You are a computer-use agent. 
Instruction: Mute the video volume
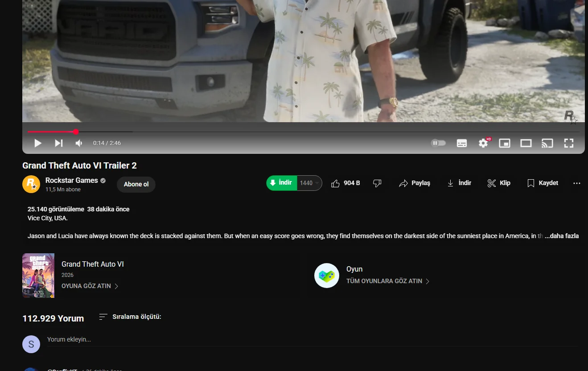coord(79,143)
